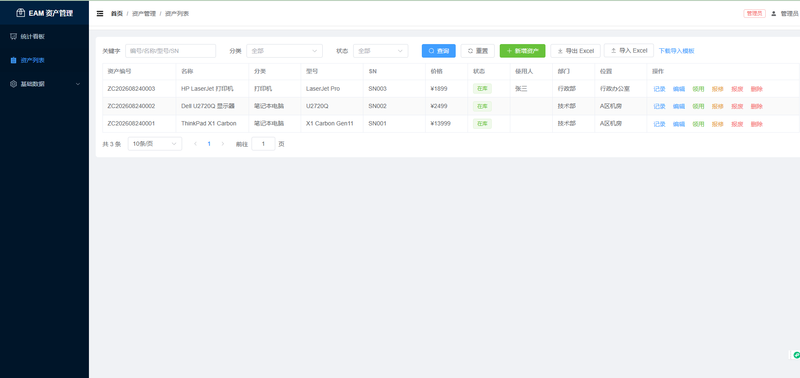Expand the 基础数据 sidebar menu
This screenshot has width=800, height=378.
(44, 84)
